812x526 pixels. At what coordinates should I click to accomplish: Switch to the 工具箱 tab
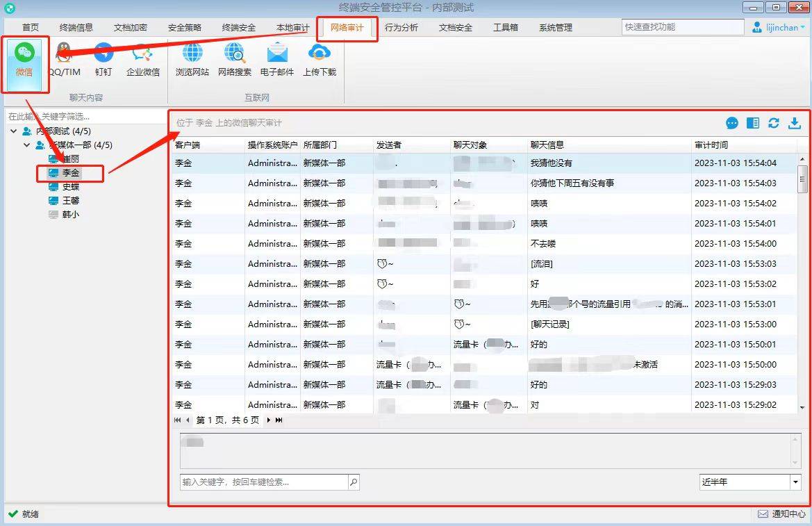click(x=506, y=28)
